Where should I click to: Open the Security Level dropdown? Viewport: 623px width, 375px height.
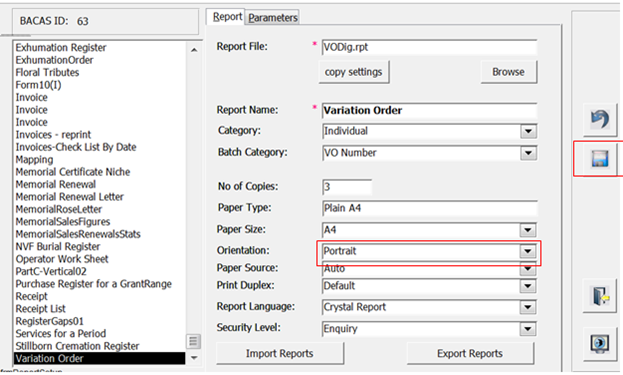pyautogui.click(x=528, y=329)
